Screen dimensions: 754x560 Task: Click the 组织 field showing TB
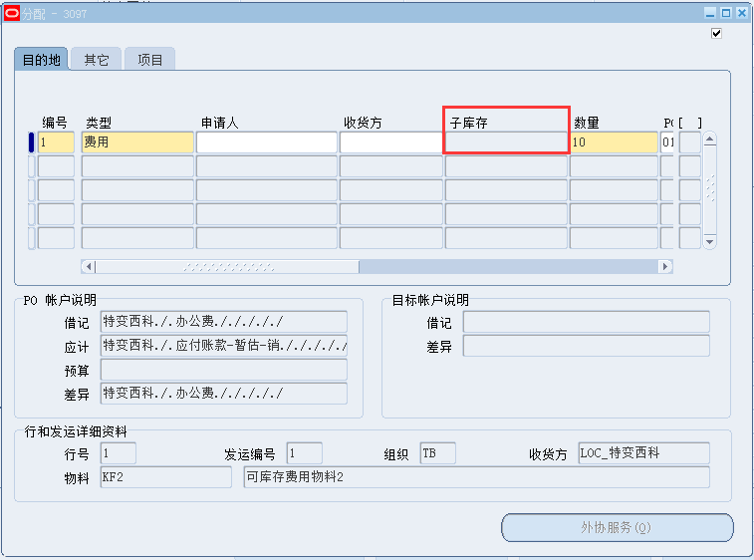[437, 453]
